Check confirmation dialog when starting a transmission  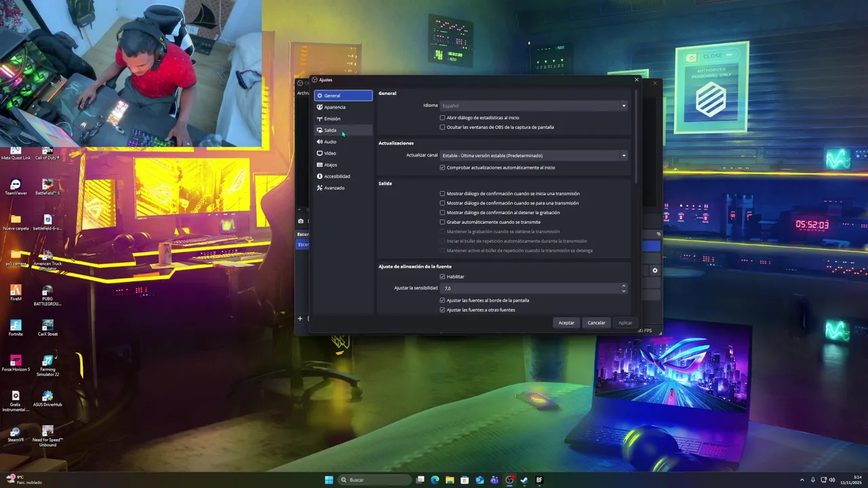[443, 194]
